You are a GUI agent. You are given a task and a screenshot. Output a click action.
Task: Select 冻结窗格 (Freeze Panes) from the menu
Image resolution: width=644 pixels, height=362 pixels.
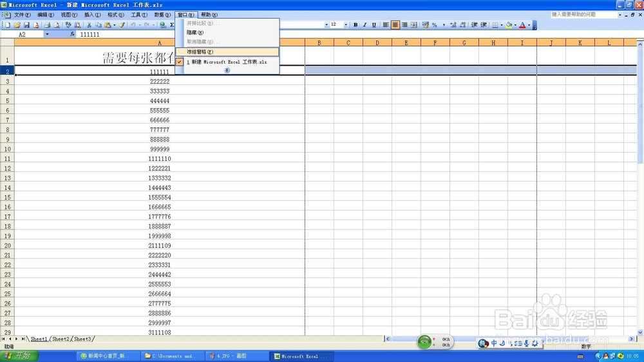point(227,52)
